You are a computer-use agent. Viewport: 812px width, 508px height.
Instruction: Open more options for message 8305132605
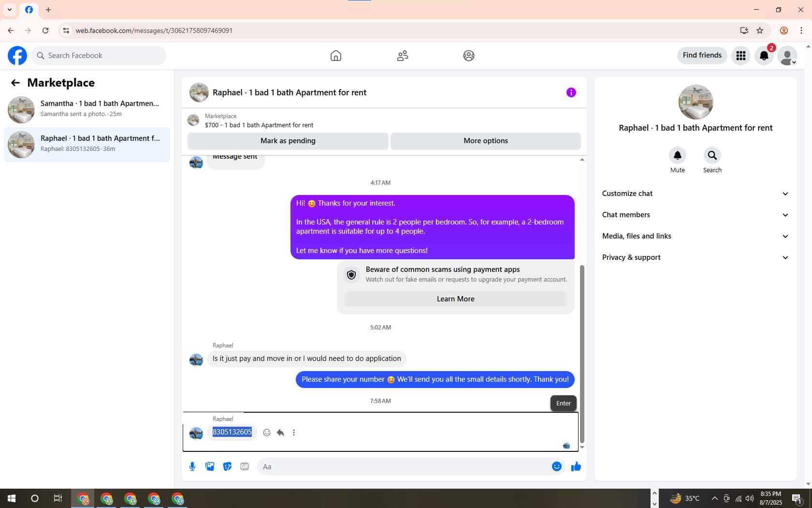[x=294, y=433]
